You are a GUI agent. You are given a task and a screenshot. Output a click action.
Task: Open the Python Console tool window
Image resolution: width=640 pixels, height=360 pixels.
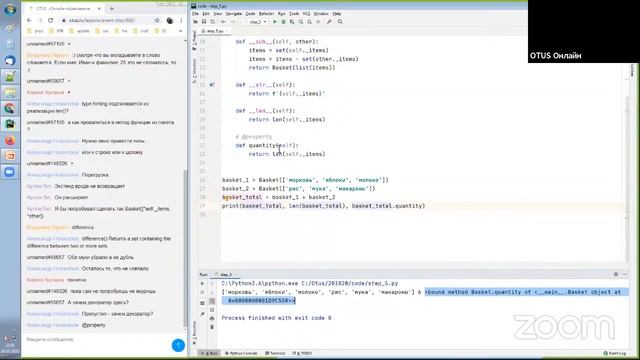(x=241, y=353)
